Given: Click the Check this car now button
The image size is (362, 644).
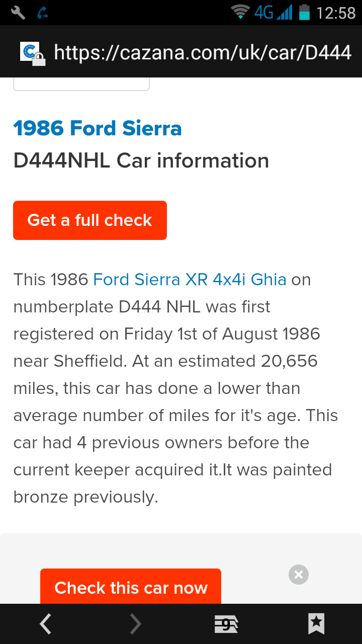Looking at the screenshot, I should pos(131,587).
